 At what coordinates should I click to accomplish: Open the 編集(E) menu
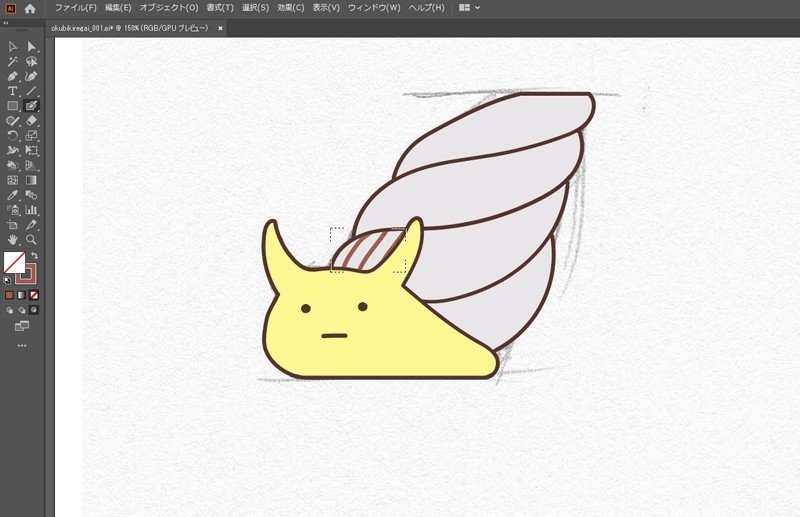118,8
